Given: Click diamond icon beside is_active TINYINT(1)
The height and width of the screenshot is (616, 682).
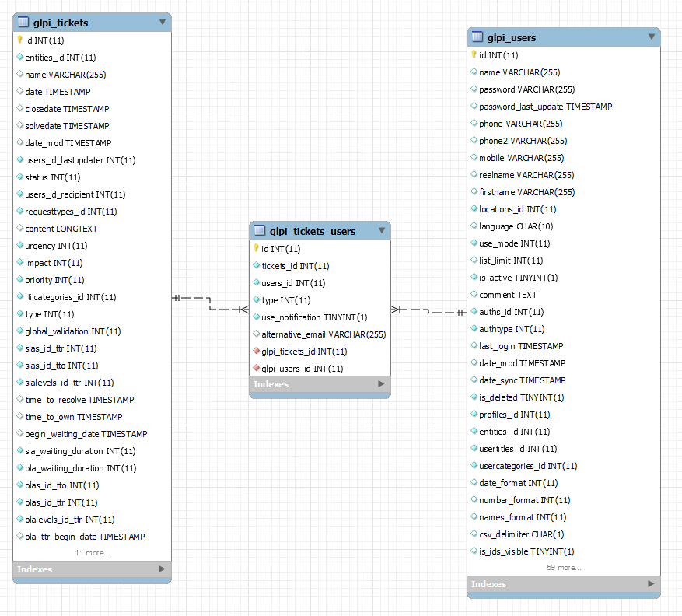Looking at the screenshot, I should coord(474,277).
